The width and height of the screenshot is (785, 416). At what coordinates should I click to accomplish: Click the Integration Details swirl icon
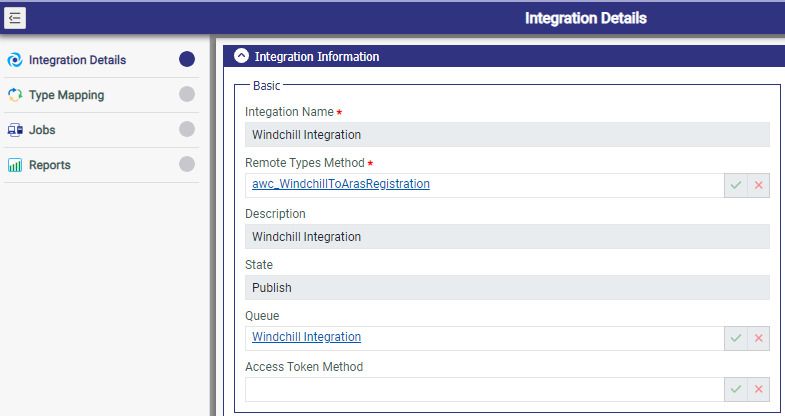click(15, 60)
